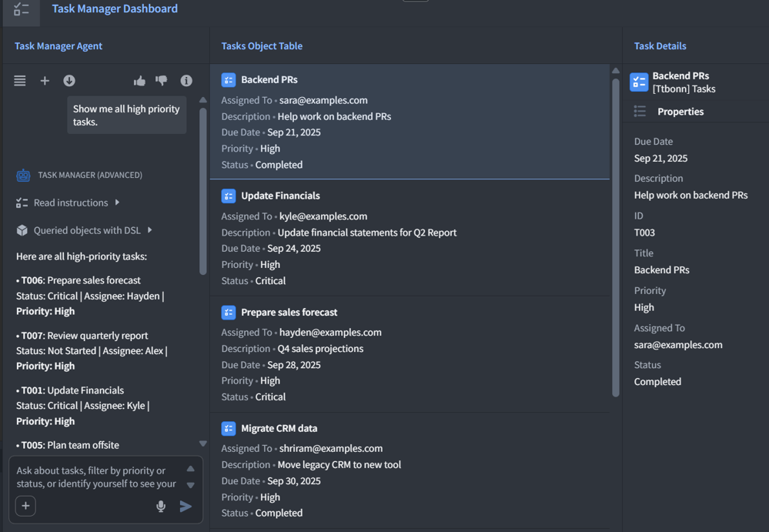Click the Tasks Object Table panel heading
The height and width of the screenshot is (532, 769).
click(x=262, y=46)
